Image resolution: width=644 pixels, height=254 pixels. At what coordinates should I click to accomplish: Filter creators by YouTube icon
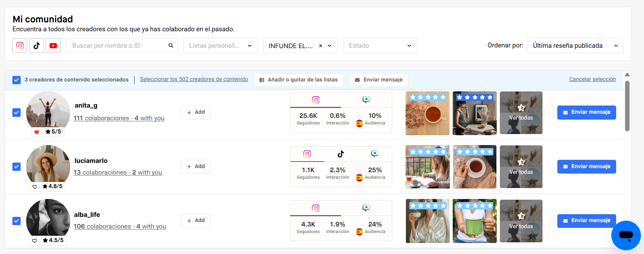pos(53,45)
